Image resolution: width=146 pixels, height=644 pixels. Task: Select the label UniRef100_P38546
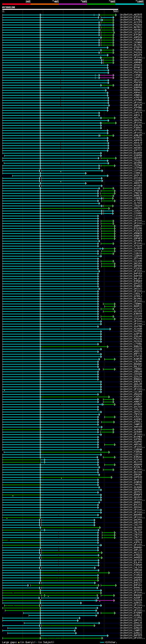[131, 50]
